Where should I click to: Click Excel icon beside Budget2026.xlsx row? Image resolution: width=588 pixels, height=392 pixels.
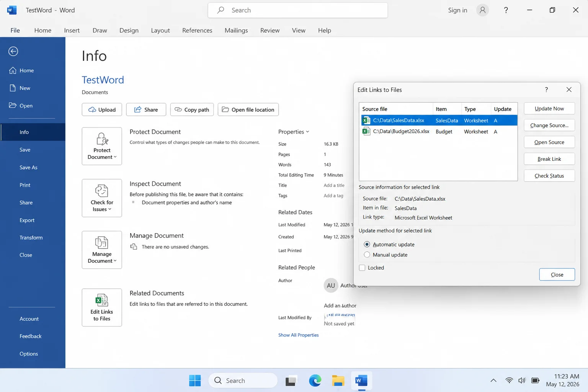366,131
